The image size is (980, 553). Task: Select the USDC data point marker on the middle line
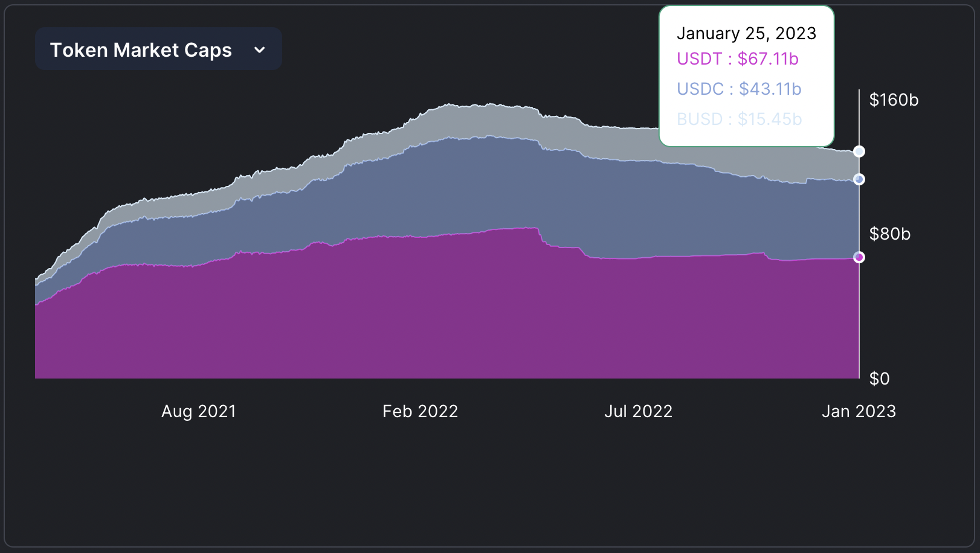tap(859, 179)
